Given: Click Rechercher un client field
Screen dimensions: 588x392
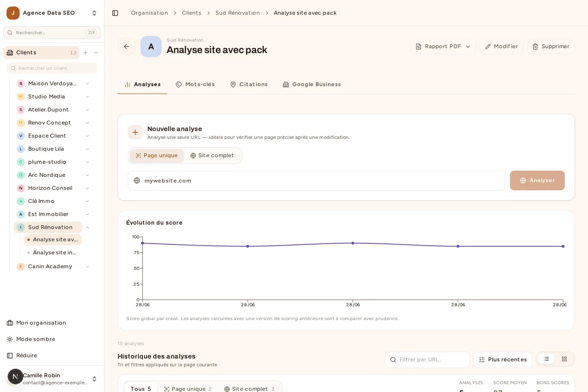Looking at the screenshot, I should tap(52, 68).
